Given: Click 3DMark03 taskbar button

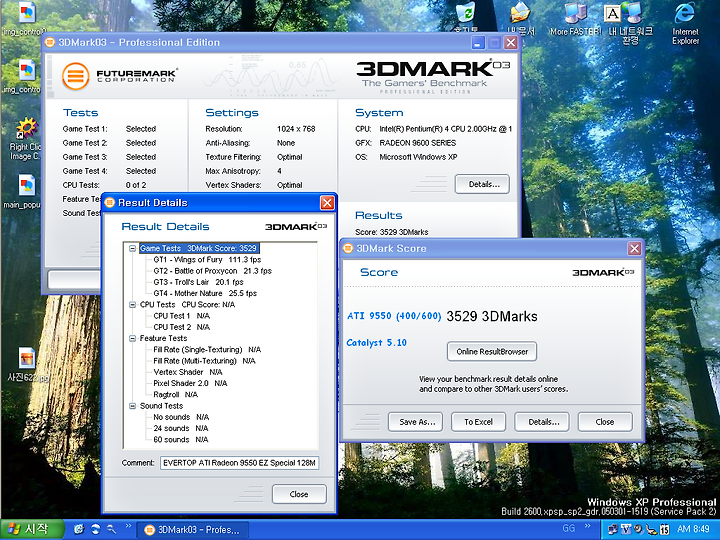Looking at the screenshot, I should pyautogui.click(x=193, y=530).
